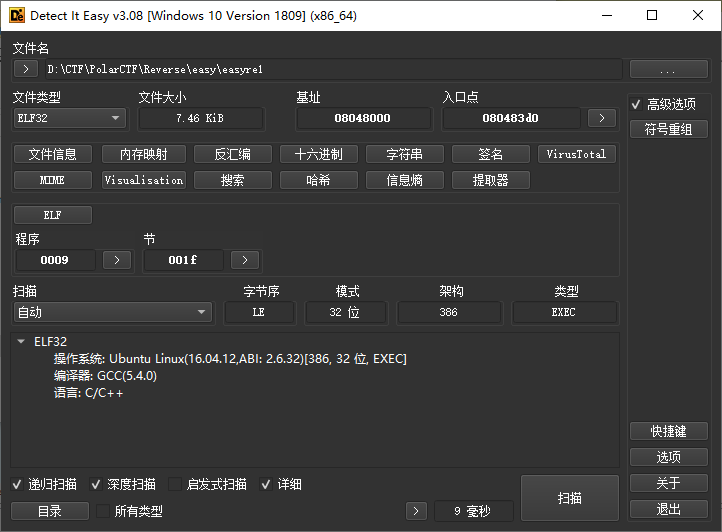Click the 基址 field showing 08048000
Image resolution: width=722 pixels, height=532 pixels.
click(362, 118)
